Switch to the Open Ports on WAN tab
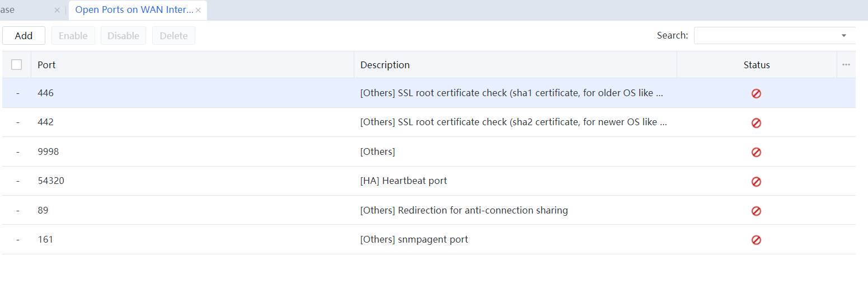The width and height of the screenshot is (868, 289). pos(134,10)
